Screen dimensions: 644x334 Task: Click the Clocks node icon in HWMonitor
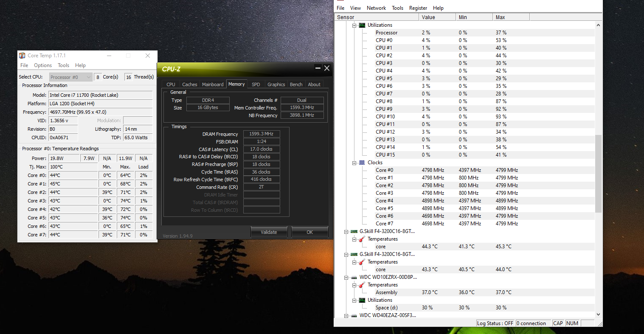point(362,163)
